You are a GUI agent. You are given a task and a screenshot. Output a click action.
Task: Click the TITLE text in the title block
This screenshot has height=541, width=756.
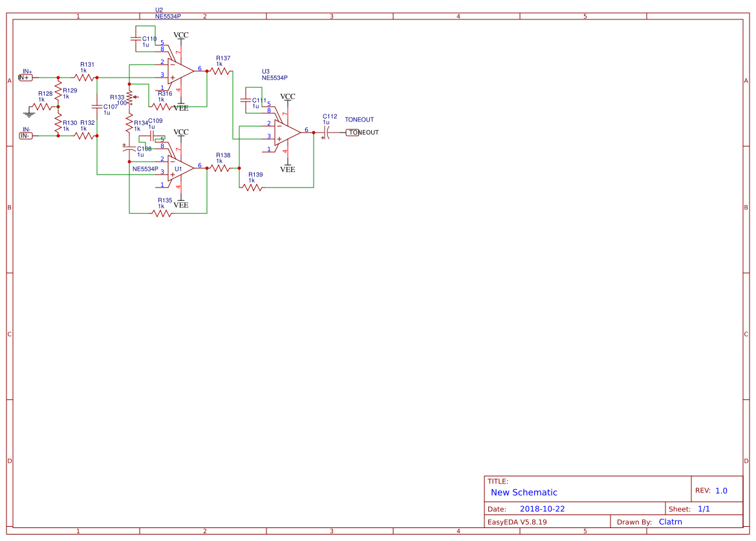pyautogui.click(x=498, y=481)
